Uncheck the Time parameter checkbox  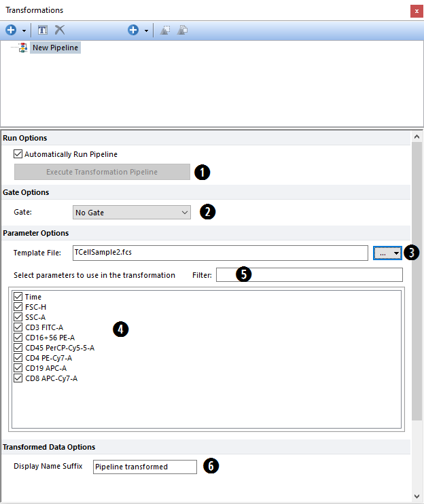(x=18, y=296)
